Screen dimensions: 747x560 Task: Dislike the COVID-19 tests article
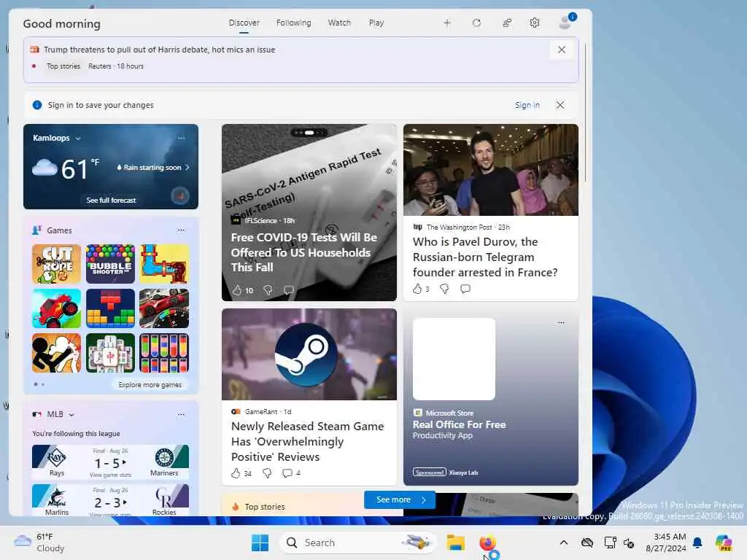pyautogui.click(x=268, y=290)
